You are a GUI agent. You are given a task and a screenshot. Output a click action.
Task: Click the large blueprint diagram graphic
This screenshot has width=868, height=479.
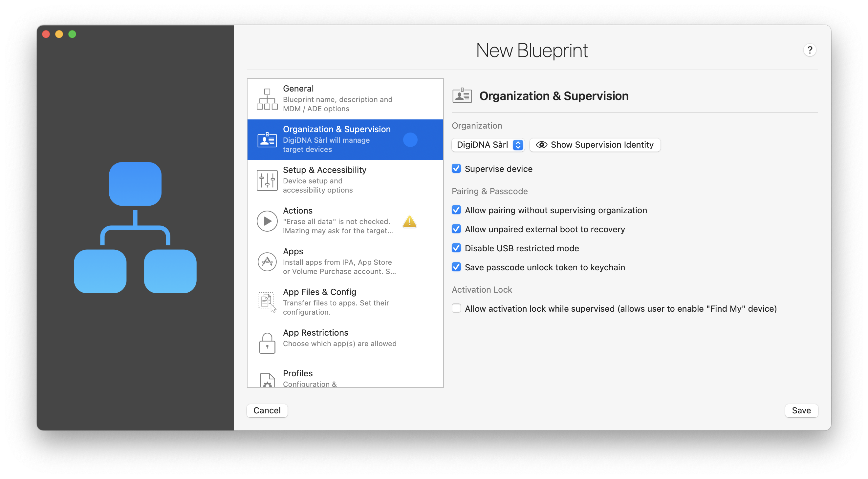pyautogui.click(x=135, y=228)
